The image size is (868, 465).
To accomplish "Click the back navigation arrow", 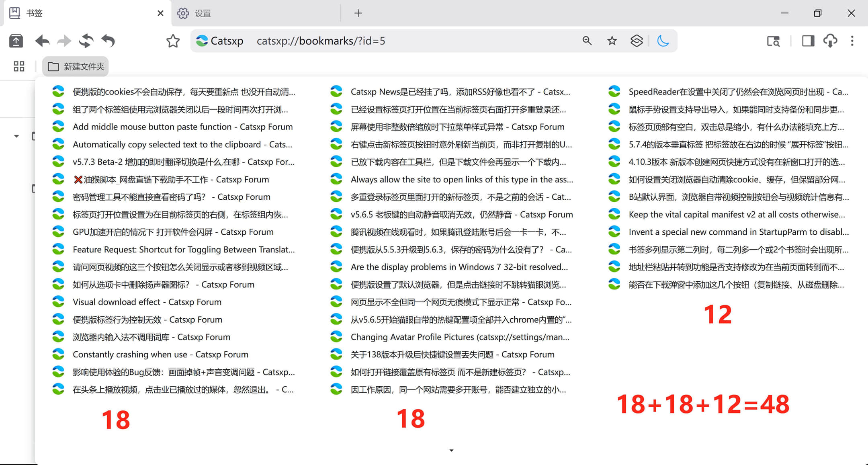I will (42, 41).
